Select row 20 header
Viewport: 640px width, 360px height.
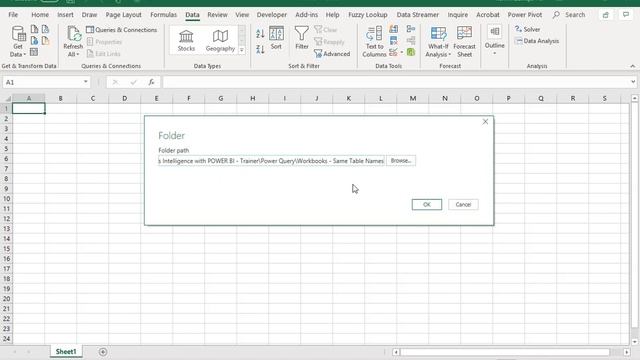pos(6,299)
